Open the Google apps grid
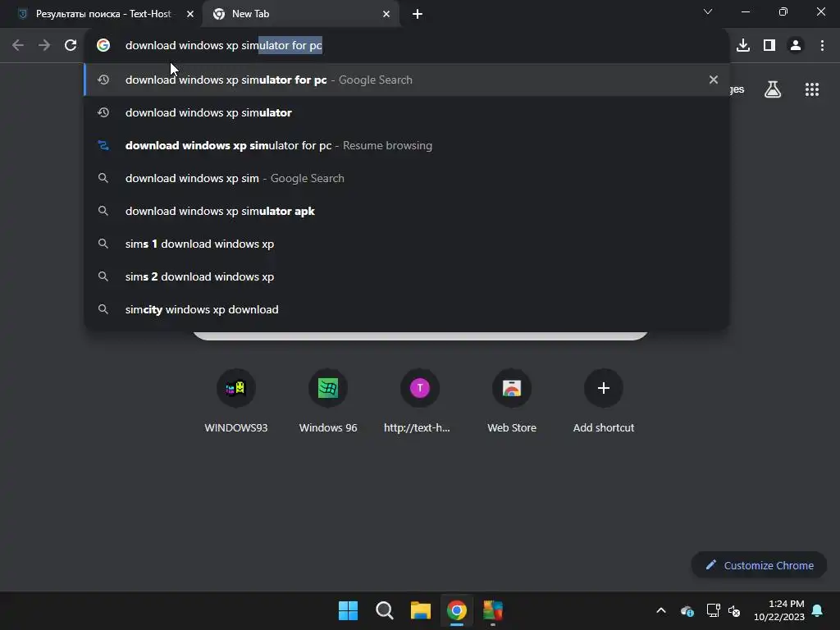Screen dimensions: 840x630 (812, 89)
